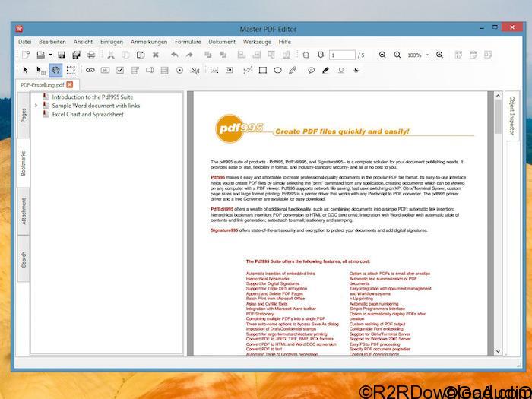This screenshot has width=532, height=399.
Task: Click the Delete X icon in the toolbar
Action: (x=155, y=55)
